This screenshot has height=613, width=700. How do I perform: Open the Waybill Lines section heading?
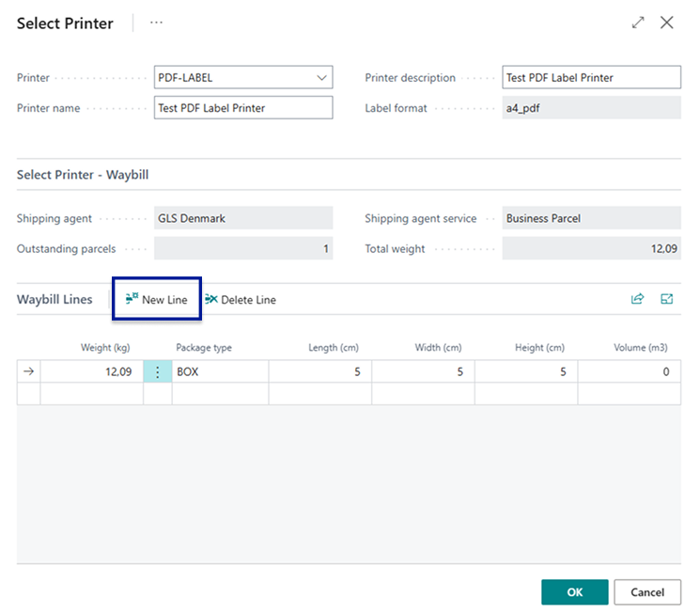[54, 299]
